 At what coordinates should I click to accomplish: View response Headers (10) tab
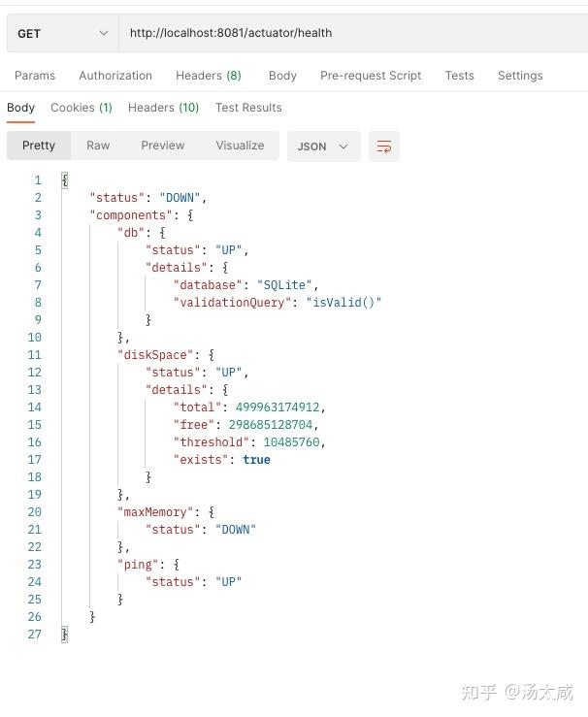tap(163, 108)
